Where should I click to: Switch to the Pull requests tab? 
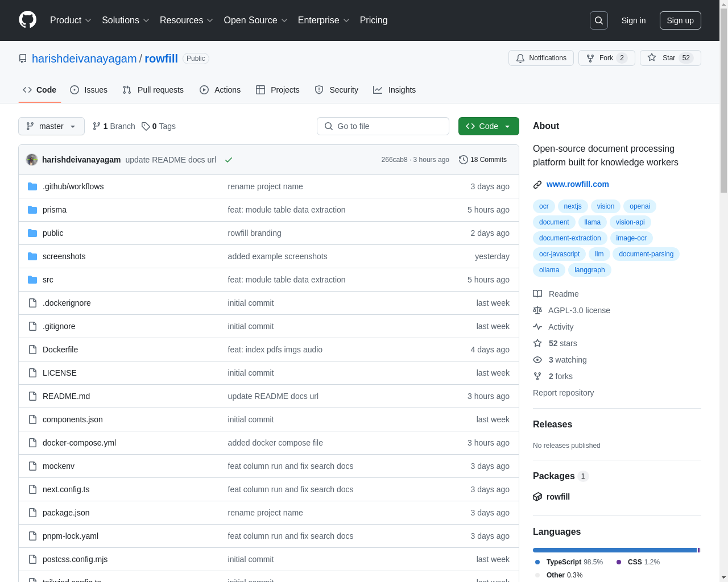pos(153,90)
